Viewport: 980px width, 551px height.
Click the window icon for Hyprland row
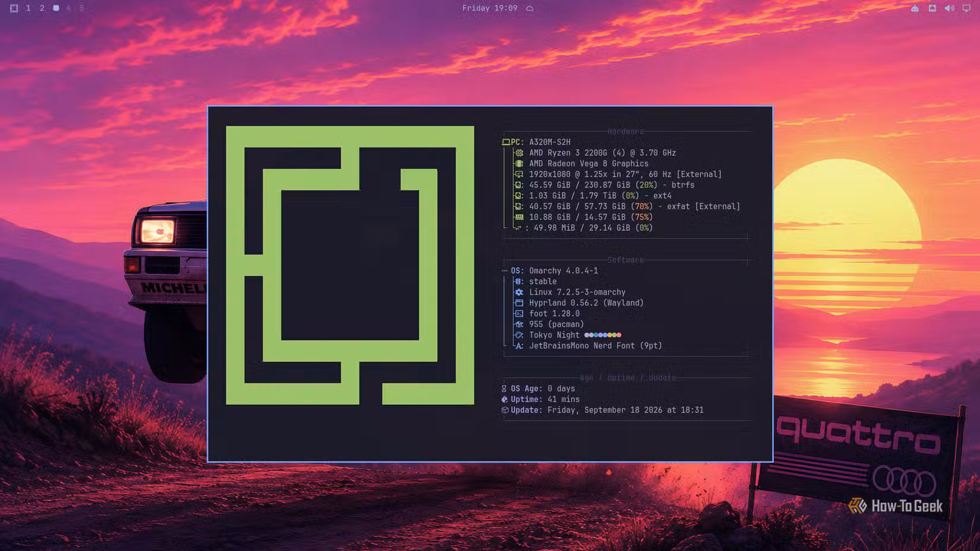[x=519, y=303]
